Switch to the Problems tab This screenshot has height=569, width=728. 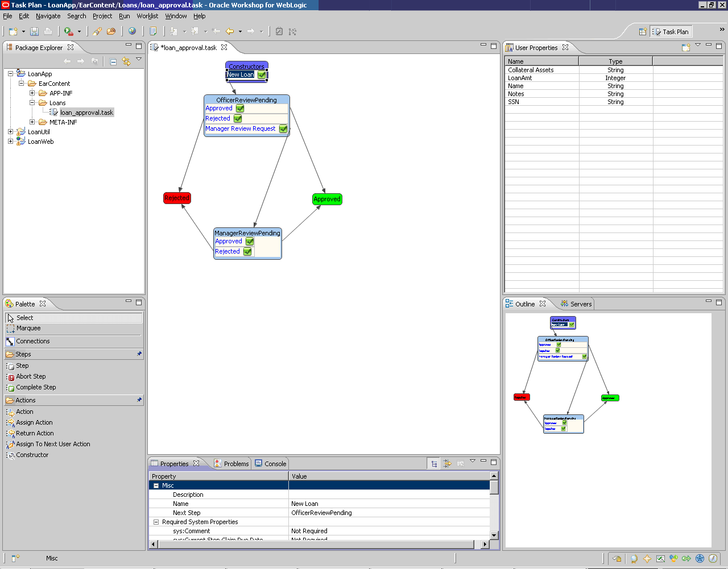point(231,464)
